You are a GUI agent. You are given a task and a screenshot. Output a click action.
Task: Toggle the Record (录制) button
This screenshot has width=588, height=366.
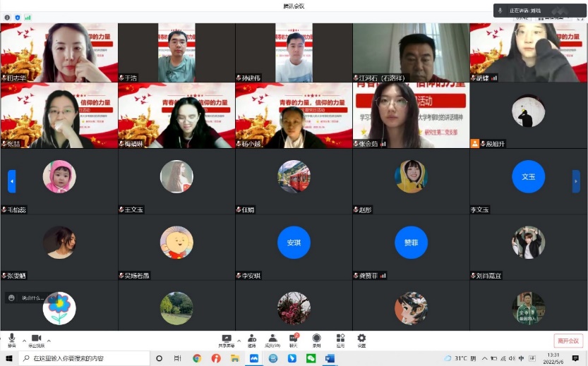click(316, 341)
